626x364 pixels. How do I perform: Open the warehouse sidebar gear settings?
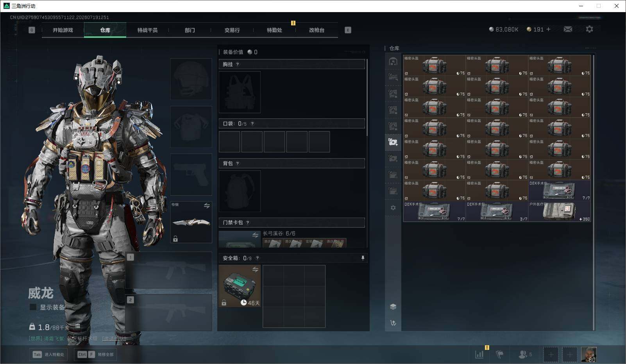tap(393, 208)
